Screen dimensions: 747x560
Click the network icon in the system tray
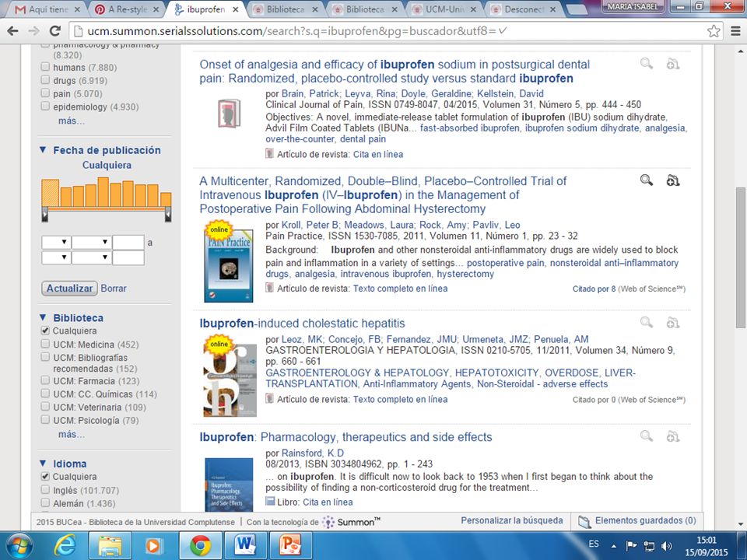pyautogui.click(x=649, y=546)
